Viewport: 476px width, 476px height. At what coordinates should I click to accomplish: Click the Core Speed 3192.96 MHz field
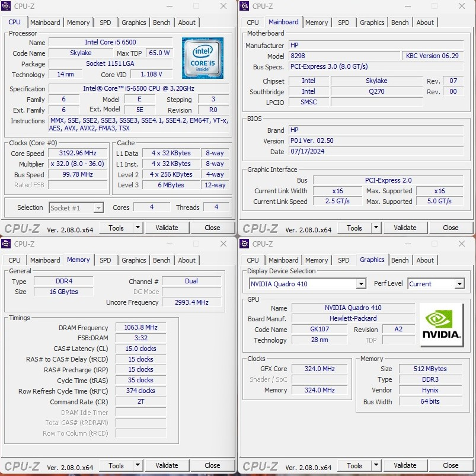click(78, 154)
